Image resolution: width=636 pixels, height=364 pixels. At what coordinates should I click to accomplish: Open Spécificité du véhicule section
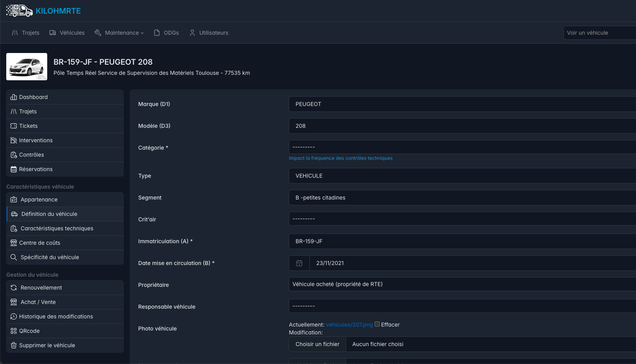50,257
